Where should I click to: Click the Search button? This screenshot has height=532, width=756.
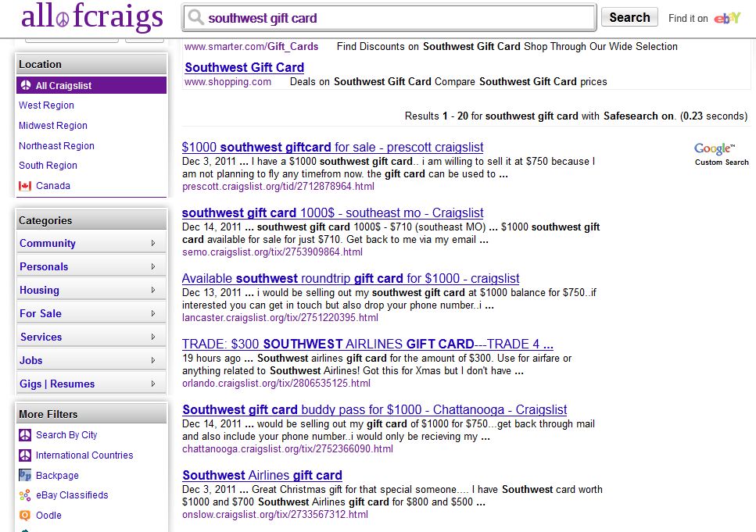629,17
